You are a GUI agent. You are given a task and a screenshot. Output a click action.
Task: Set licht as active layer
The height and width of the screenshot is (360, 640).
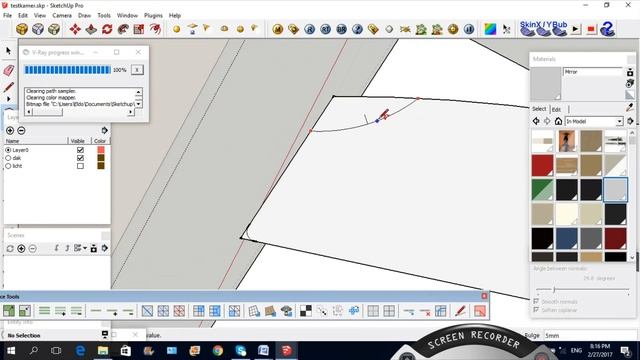(x=8, y=166)
